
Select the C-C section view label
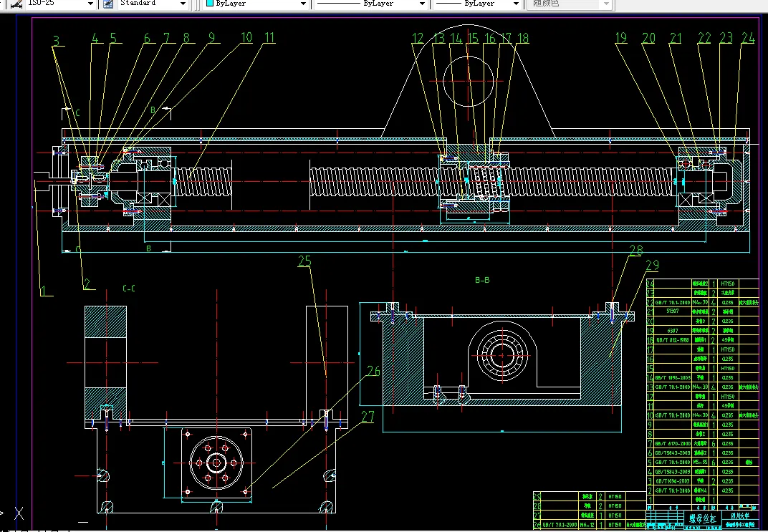[128, 289]
